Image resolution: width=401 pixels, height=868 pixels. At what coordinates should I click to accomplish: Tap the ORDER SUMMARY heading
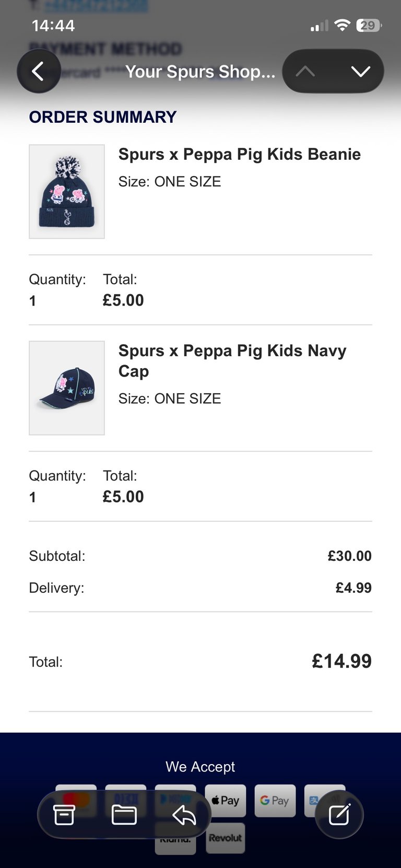(103, 117)
